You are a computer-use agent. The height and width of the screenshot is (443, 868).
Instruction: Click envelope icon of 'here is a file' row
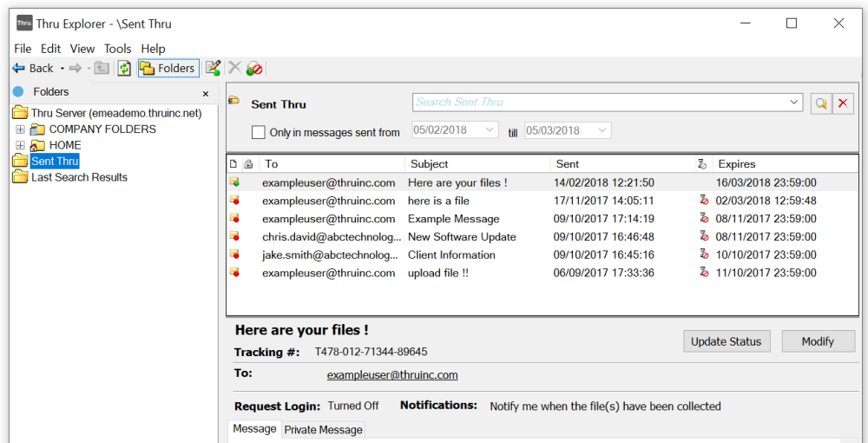(x=234, y=201)
